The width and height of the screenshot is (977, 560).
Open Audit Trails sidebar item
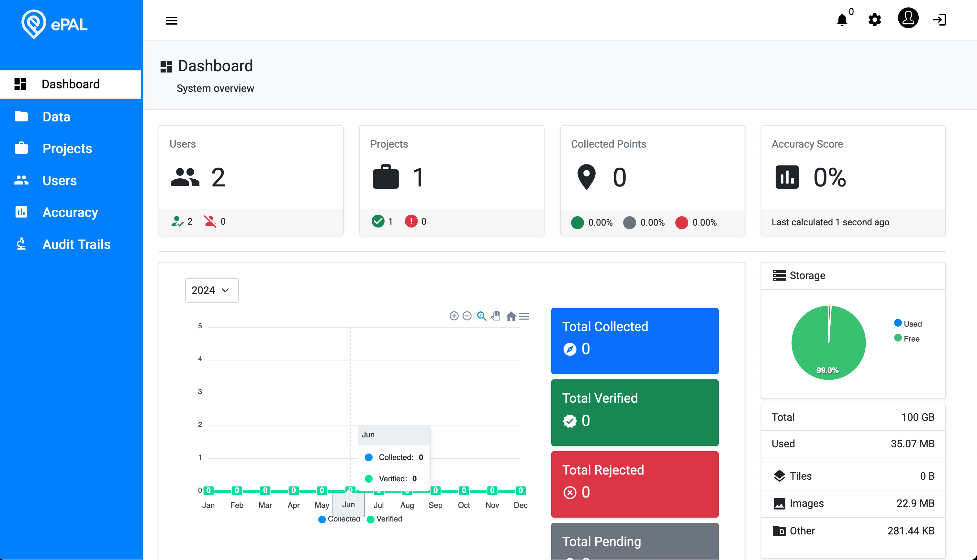tap(76, 244)
